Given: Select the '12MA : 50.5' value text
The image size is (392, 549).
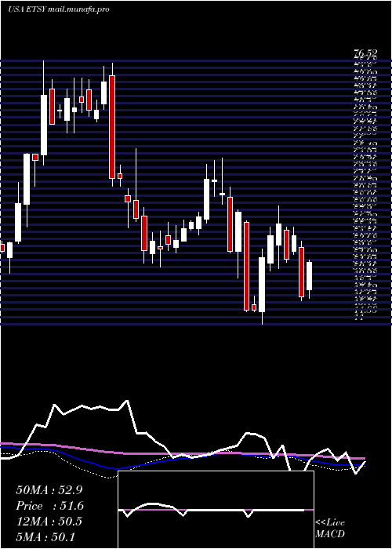Looking at the screenshot, I should pos(49,522).
